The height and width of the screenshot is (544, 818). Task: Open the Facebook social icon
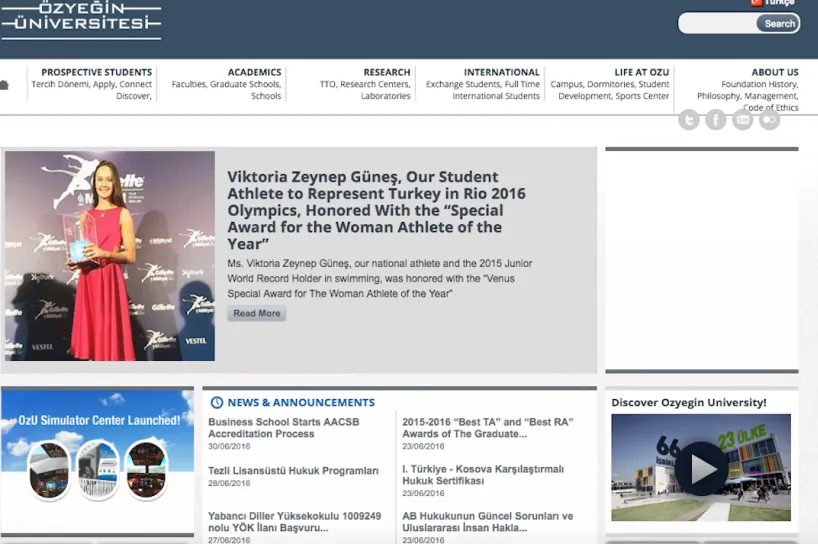point(716,120)
